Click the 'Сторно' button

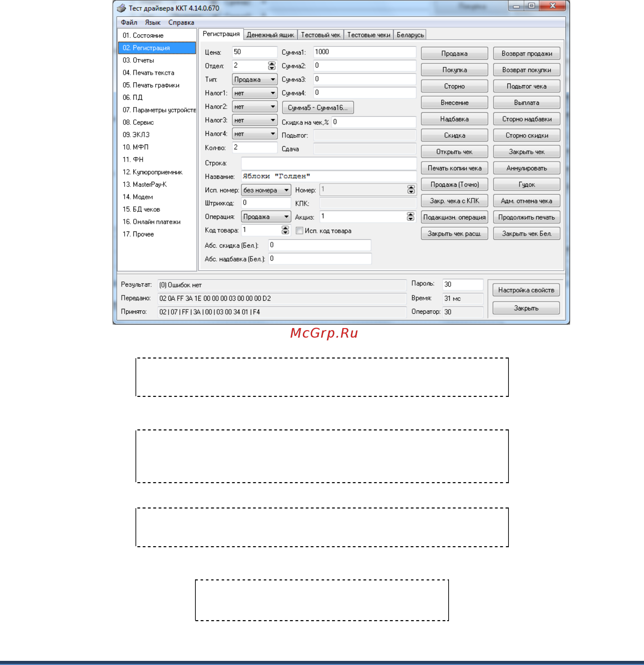pos(454,86)
